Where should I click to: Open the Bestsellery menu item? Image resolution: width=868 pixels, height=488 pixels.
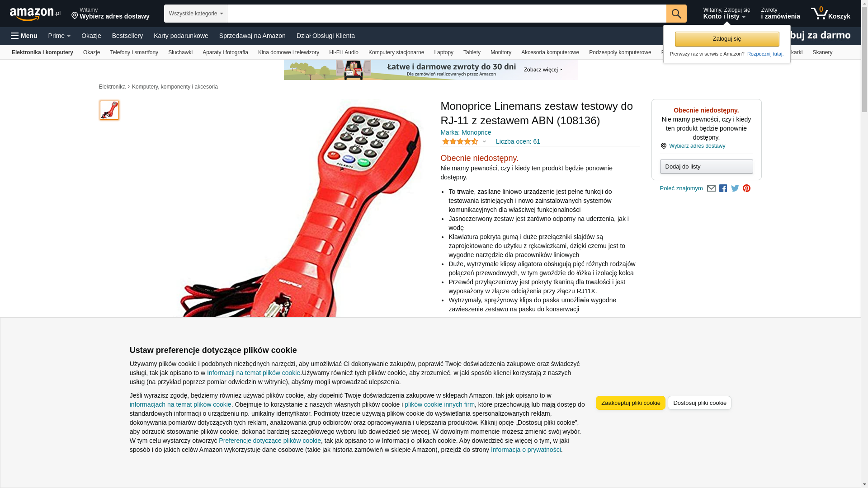[127, 36]
